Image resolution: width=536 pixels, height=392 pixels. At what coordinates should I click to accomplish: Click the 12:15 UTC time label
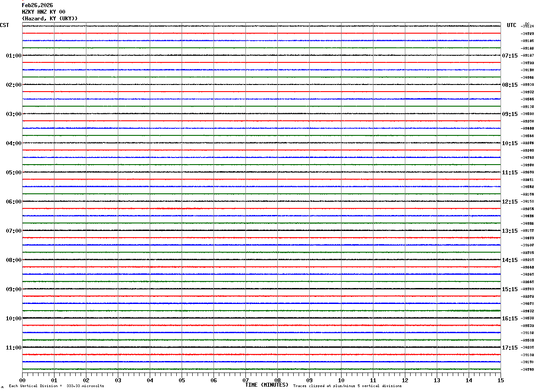click(509, 202)
